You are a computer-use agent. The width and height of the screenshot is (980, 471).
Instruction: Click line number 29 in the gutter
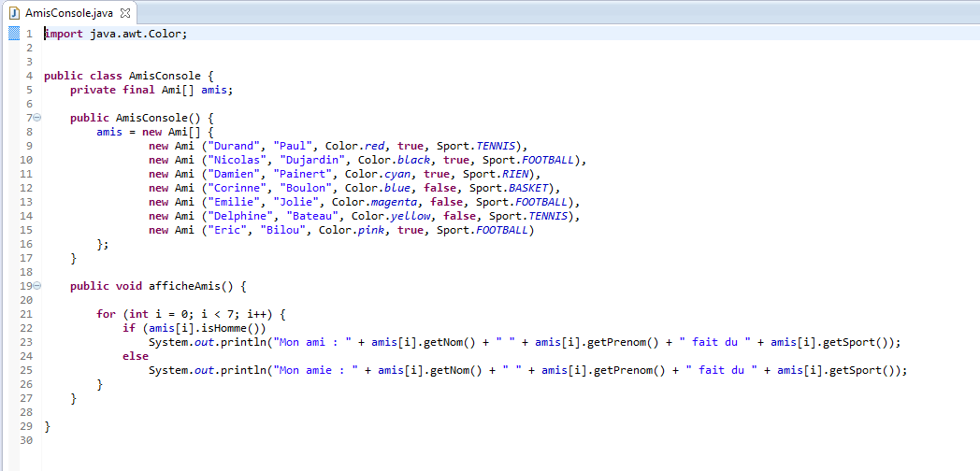pos(26,426)
